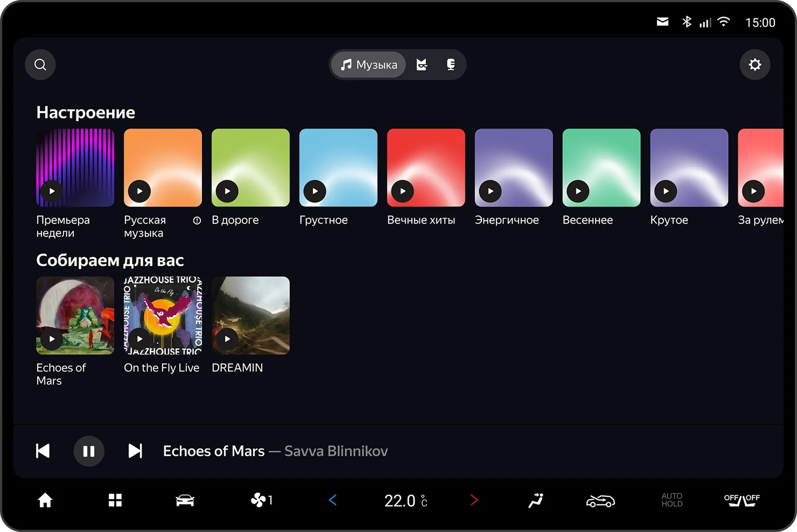Select the Музыка tab

tap(369, 65)
